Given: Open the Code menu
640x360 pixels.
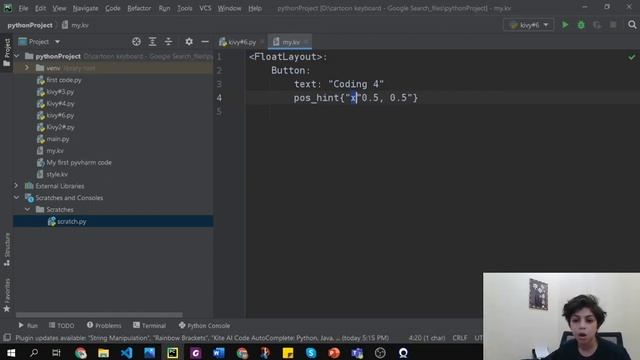Looking at the screenshot, I should click(x=112, y=8).
